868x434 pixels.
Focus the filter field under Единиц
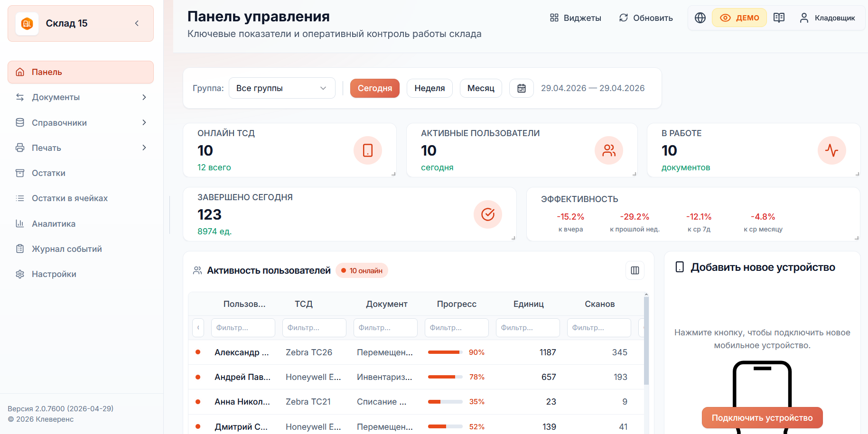click(528, 328)
